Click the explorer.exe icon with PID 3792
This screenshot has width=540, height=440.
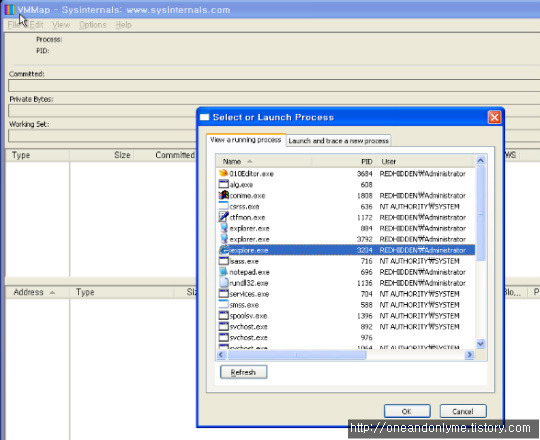224,239
